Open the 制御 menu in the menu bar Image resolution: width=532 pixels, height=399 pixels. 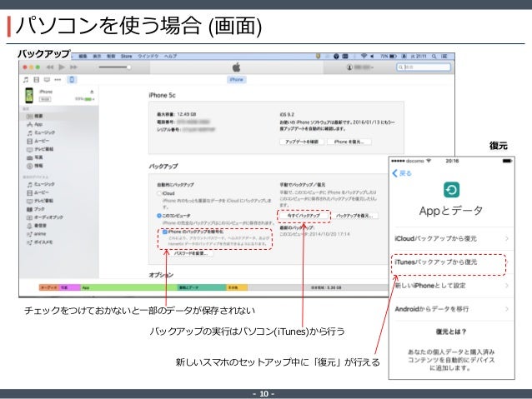pos(111,57)
